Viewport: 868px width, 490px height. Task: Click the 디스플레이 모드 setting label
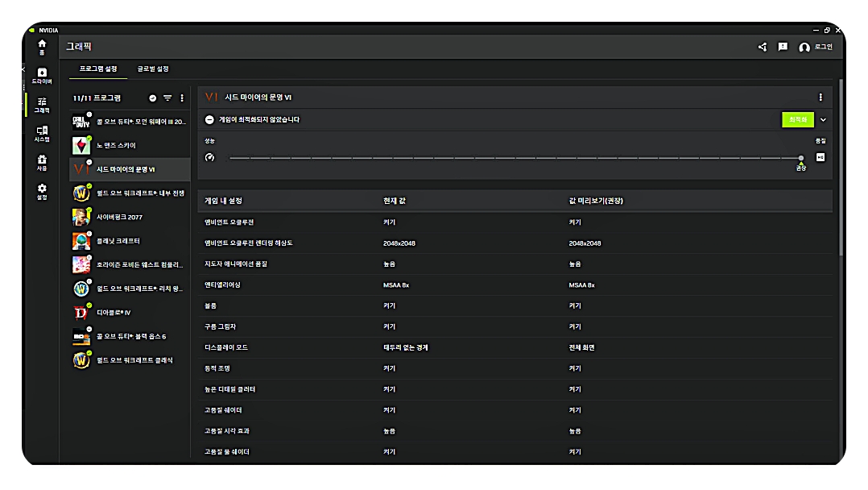click(226, 347)
